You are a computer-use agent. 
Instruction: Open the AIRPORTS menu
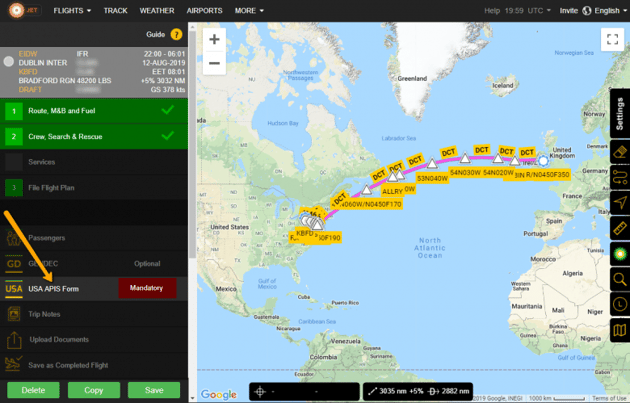click(x=204, y=11)
